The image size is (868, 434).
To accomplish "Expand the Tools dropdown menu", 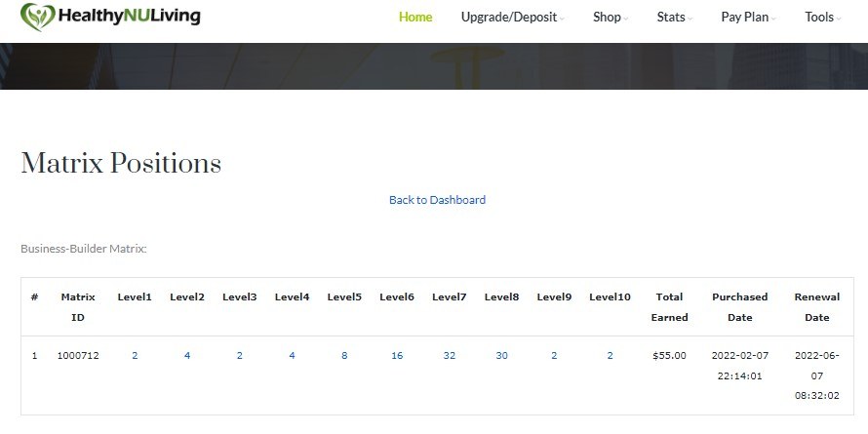I will [822, 18].
